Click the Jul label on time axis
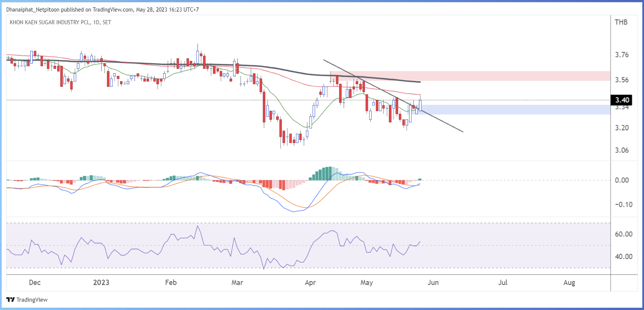This screenshot has height=310, width=644. tap(503, 283)
